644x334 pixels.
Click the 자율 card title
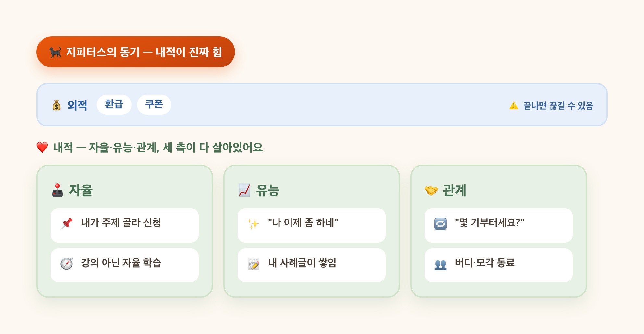[81, 190]
